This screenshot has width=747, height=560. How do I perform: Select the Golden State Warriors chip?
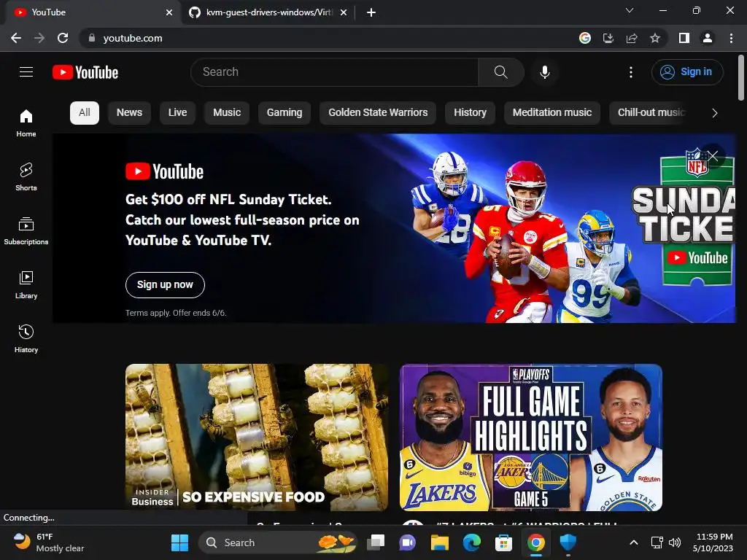click(378, 113)
